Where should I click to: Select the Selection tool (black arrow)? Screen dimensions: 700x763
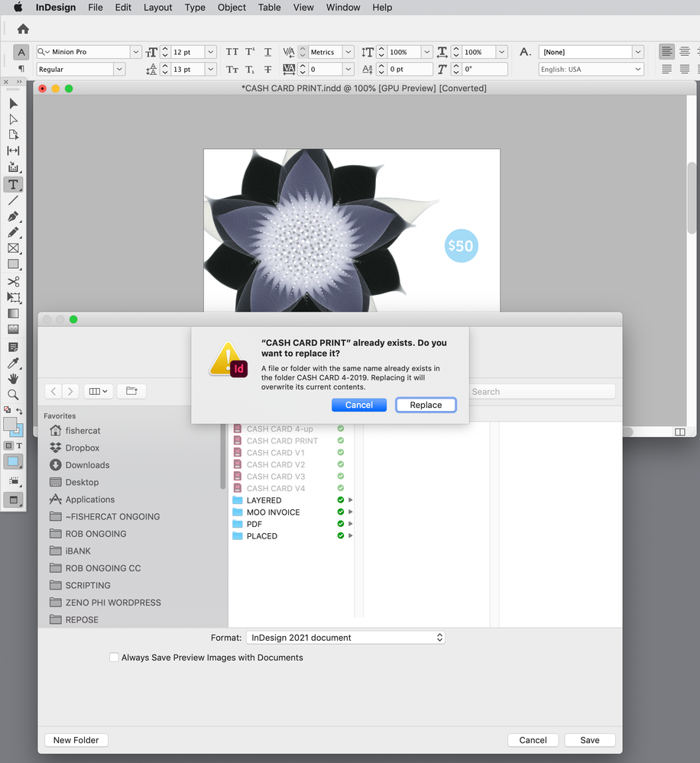coord(13,103)
